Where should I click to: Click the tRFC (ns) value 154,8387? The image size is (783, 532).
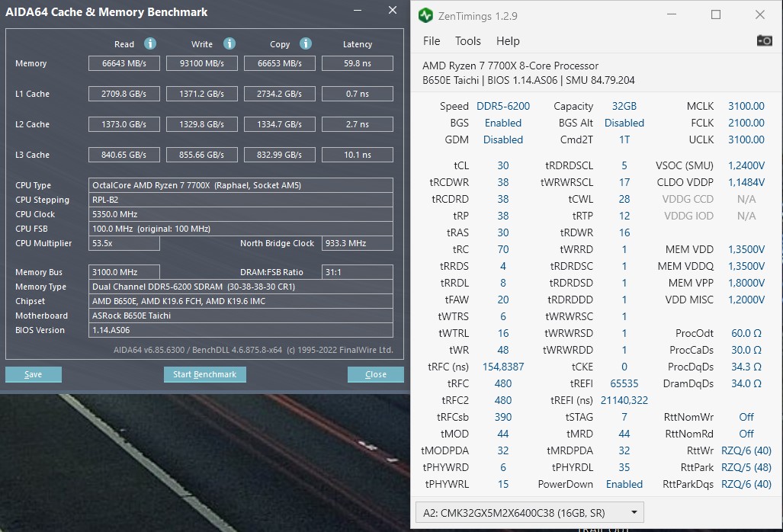point(503,367)
